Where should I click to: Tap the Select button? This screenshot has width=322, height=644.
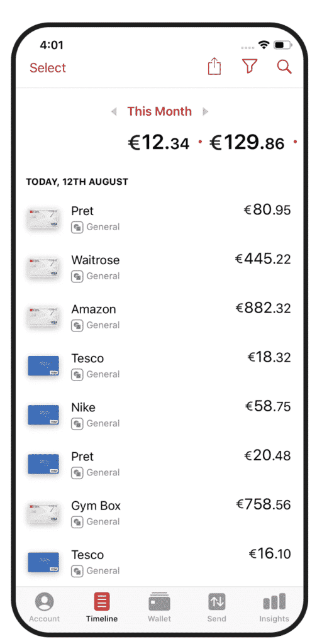click(48, 68)
